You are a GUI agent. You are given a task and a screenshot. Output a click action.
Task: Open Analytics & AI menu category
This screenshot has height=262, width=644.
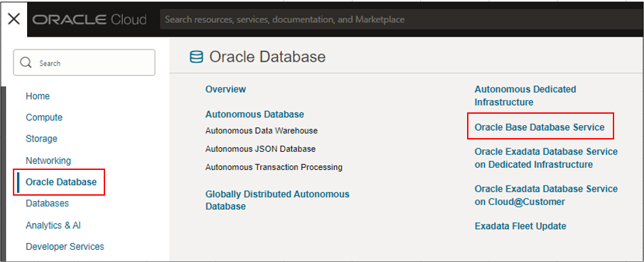tap(54, 225)
